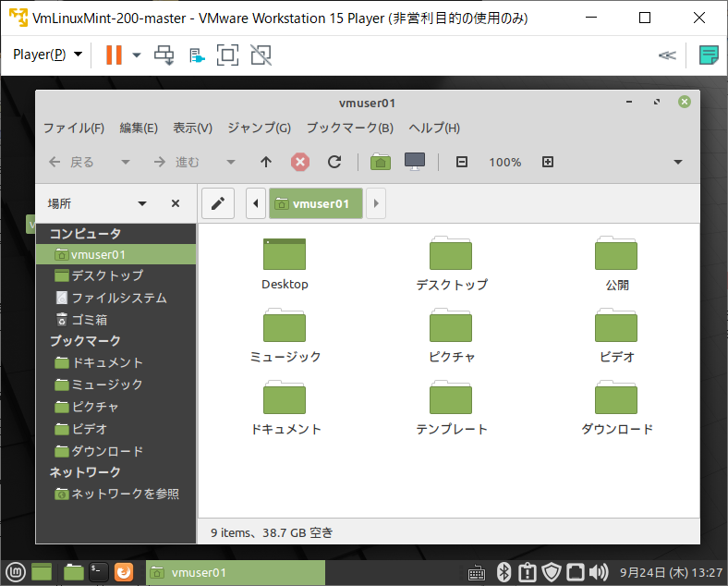Select the ピクチャ folder in file view
The image size is (728, 586).
[x=451, y=325]
